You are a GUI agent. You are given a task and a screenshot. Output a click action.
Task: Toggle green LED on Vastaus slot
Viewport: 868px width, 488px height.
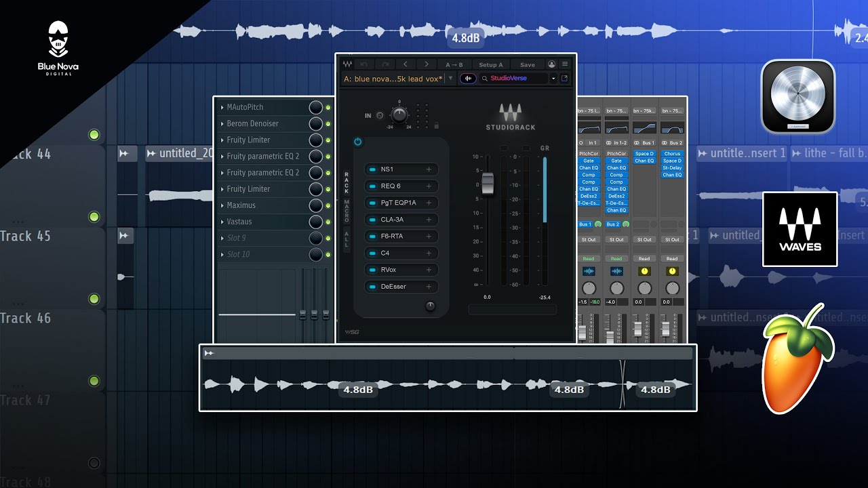pos(328,222)
